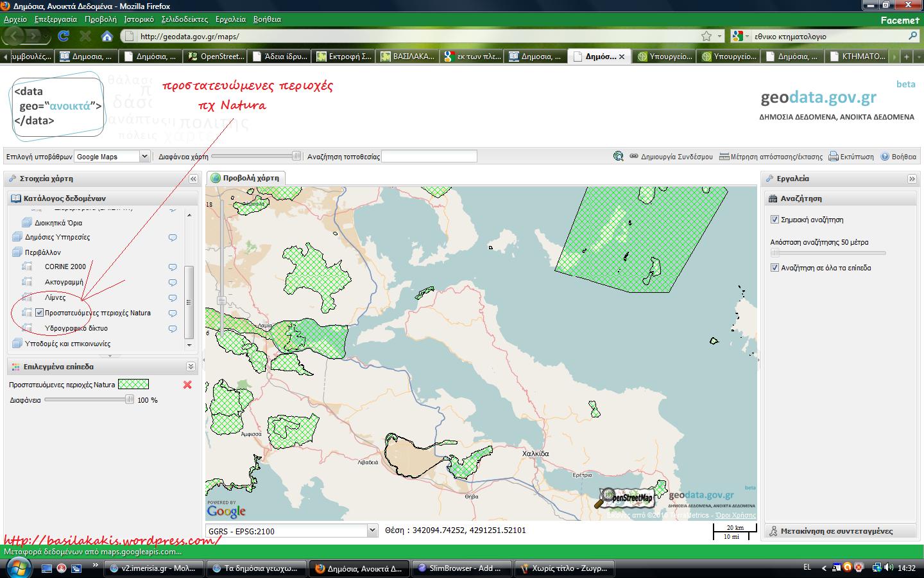Collapse the Στοιχεία χάρτη panel
The width and height of the screenshot is (924, 578).
[x=193, y=179]
